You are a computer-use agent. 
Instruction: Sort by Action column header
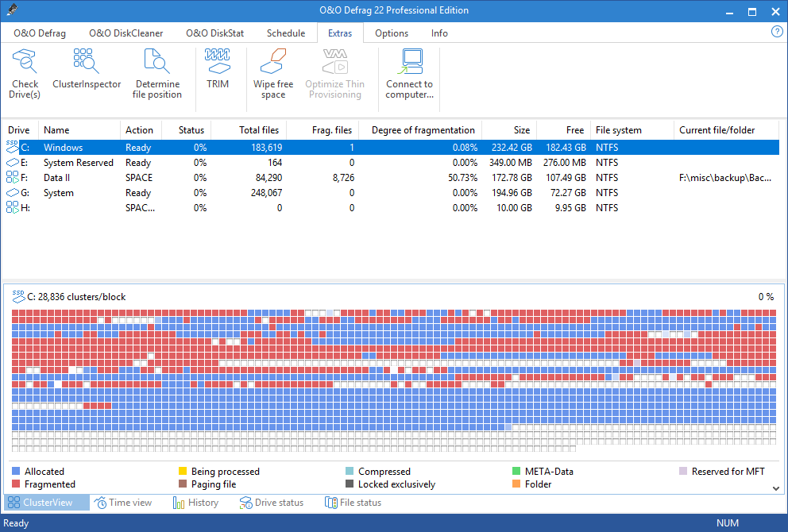[x=141, y=130]
